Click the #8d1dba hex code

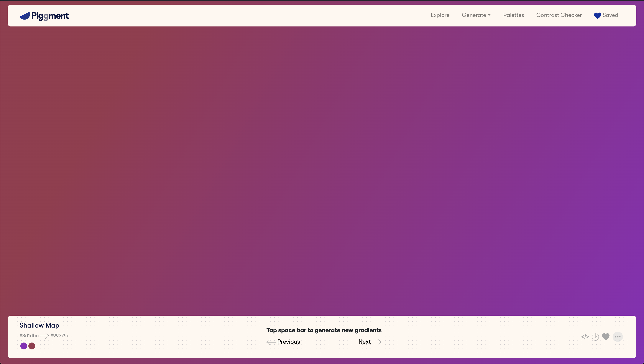point(29,335)
